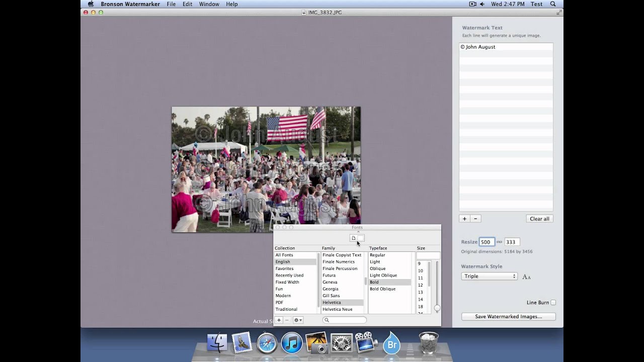The width and height of the screenshot is (644, 362).
Task: Open Finder from the Dock
Action: pos(217,343)
